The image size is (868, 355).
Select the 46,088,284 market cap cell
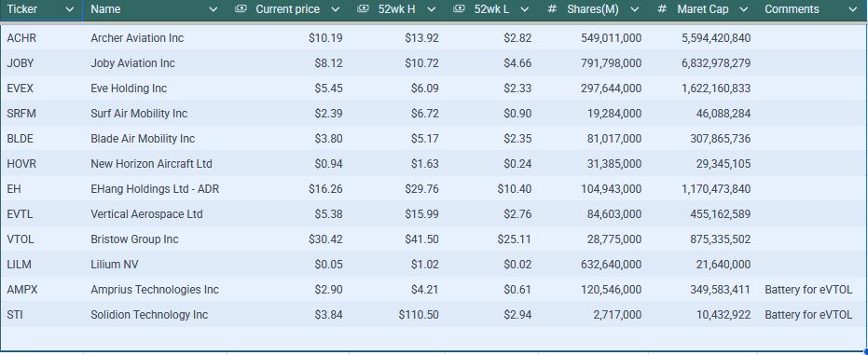(x=723, y=114)
